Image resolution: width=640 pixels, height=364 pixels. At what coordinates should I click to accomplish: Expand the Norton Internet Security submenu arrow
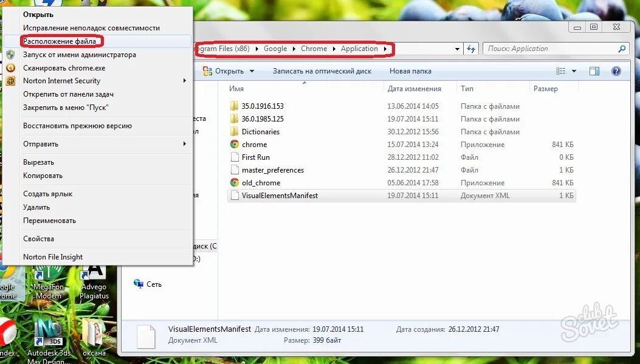[185, 81]
